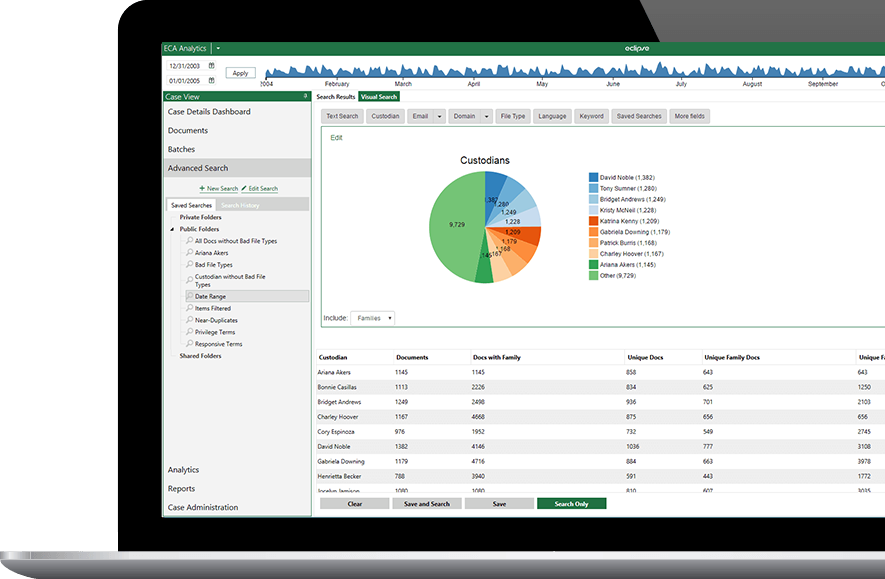Click magnifier icon beside Bad File Types
This screenshot has width=885, height=579.
[190, 264]
